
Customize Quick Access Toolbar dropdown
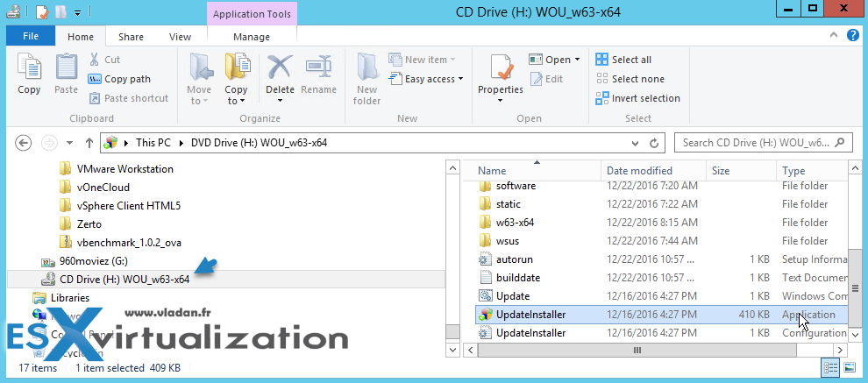pyautogui.click(x=78, y=11)
